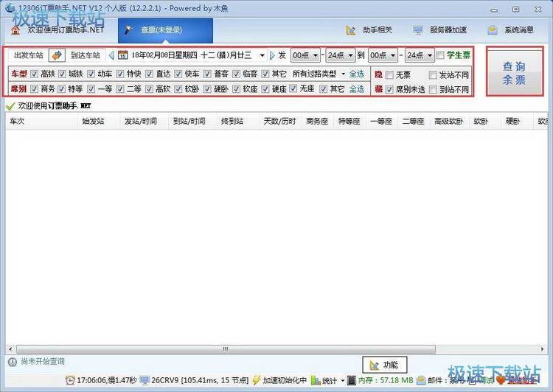Screen dimensions: 553x392
Task: Open departure start hour 00点 dropdown after 发
Action: pyautogui.click(x=305, y=55)
